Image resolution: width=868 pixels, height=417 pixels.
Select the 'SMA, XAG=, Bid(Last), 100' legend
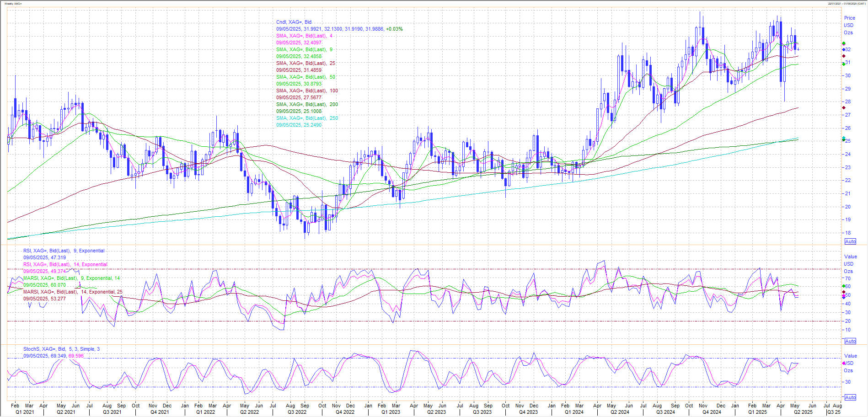(307, 91)
